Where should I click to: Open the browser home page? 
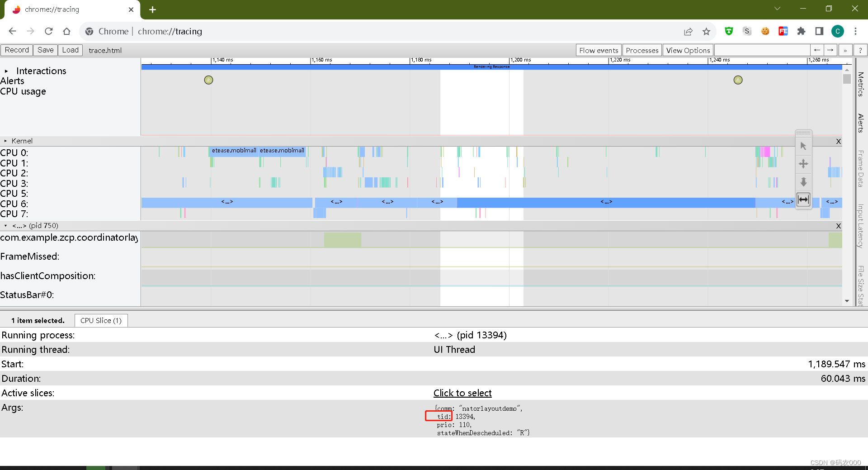[x=67, y=31]
